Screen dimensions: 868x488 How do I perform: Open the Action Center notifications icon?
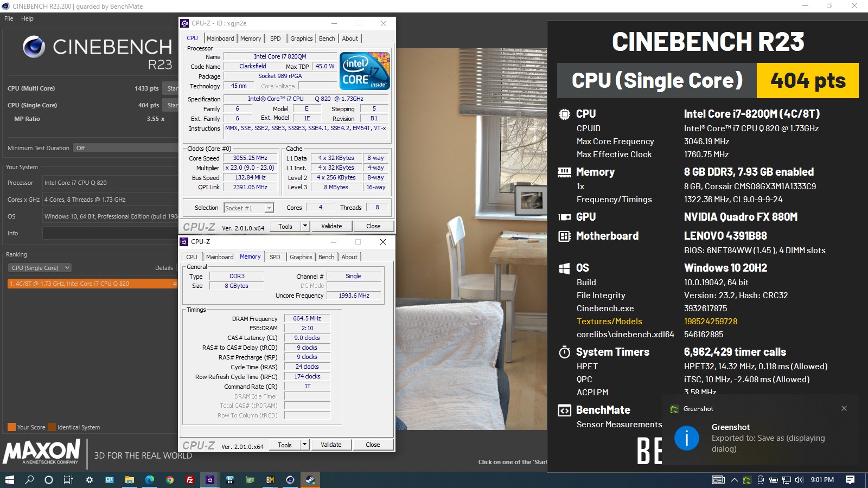(x=850, y=480)
